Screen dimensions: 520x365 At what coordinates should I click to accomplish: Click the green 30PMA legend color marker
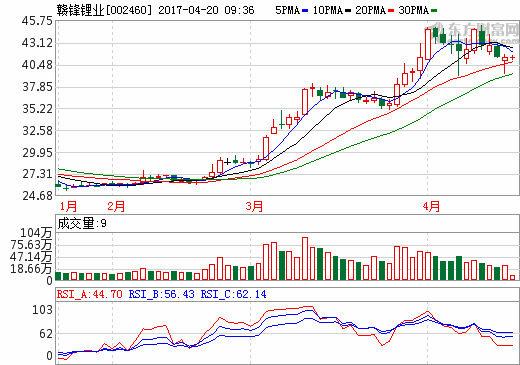pos(434,11)
